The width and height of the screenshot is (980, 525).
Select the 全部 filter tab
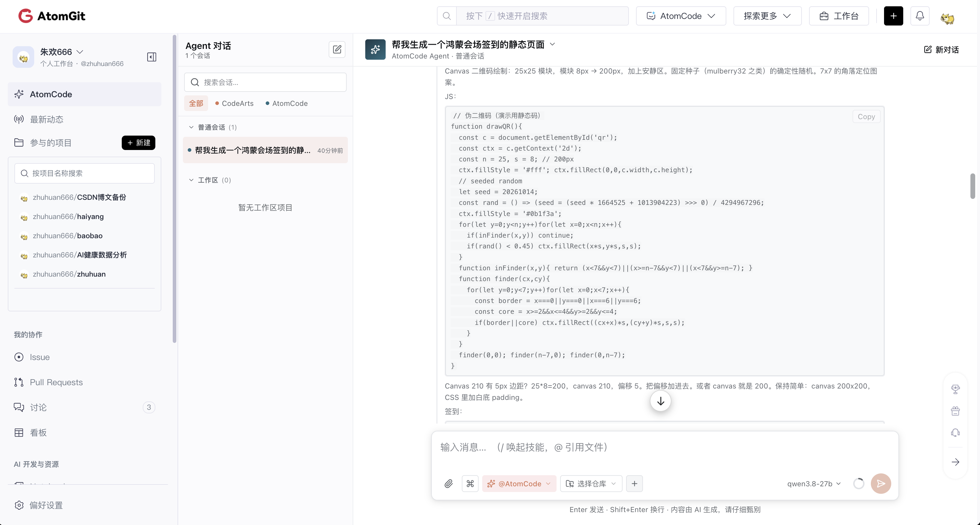click(x=196, y=103)
